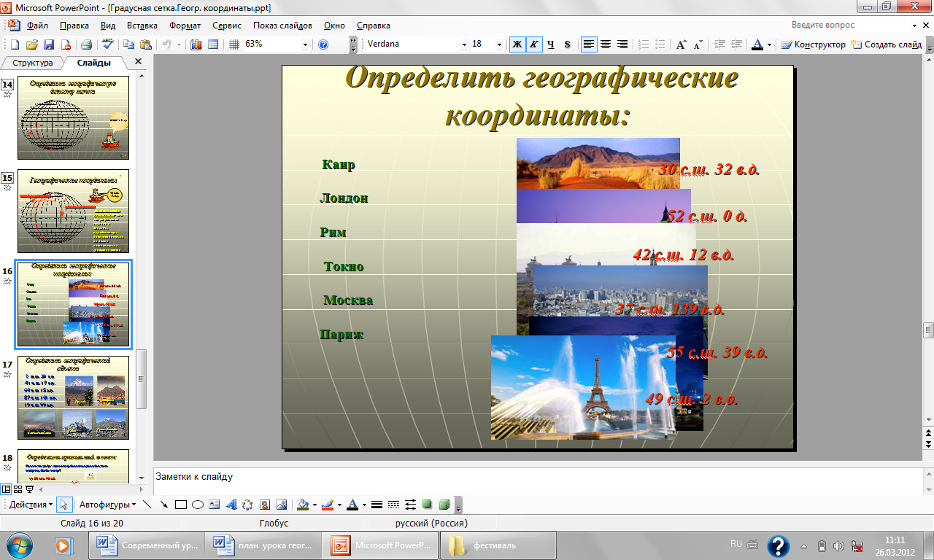
Task: Select slide 14 thumbnail
Action: [x=74, y=118]
